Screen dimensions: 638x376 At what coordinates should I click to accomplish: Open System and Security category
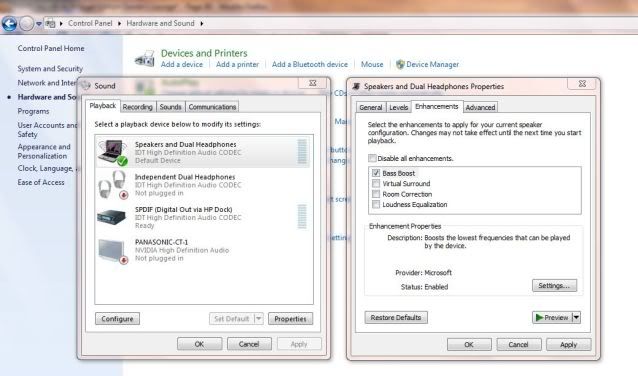[50, 69]
